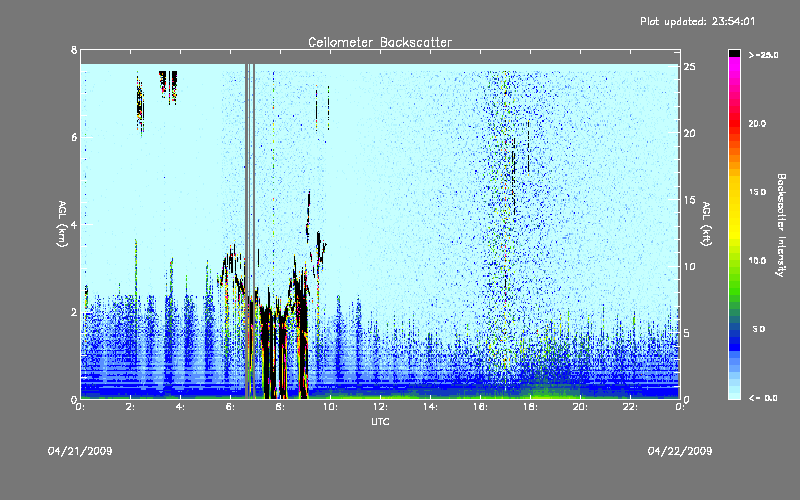The width and height of the screenshot is (800, 500).
Task: Click the 4 km tick on left axis
Action: 74,224
